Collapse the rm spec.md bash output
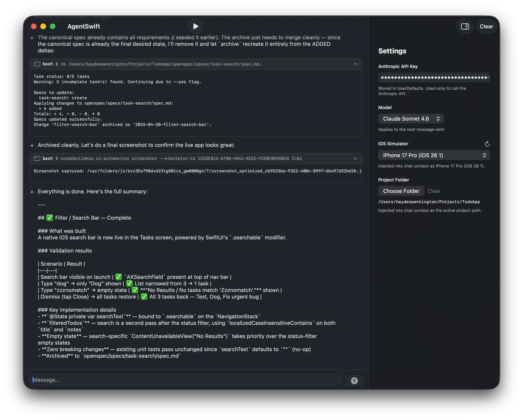 pos(355,64)
